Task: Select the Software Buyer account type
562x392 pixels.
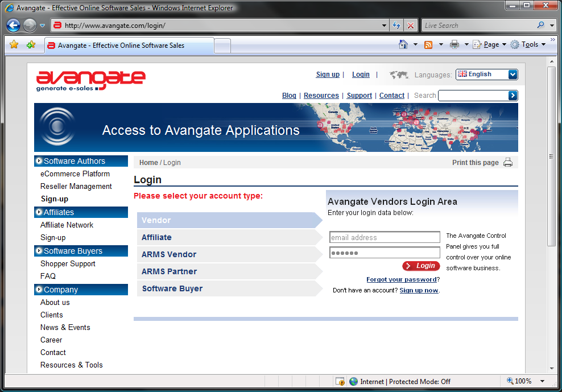Action: coord(172,288)
